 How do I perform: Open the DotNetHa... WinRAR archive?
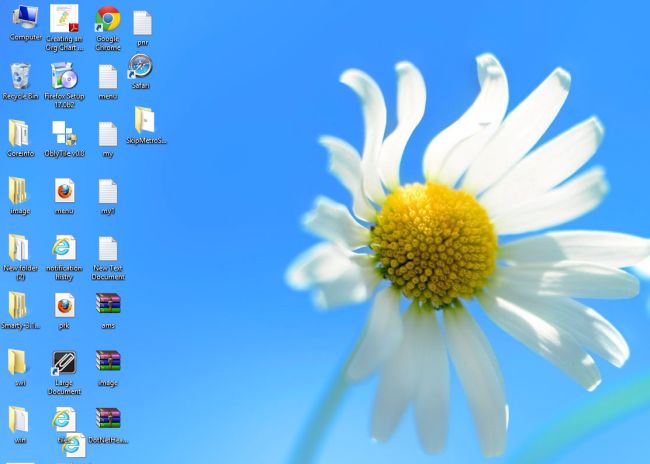108,425
